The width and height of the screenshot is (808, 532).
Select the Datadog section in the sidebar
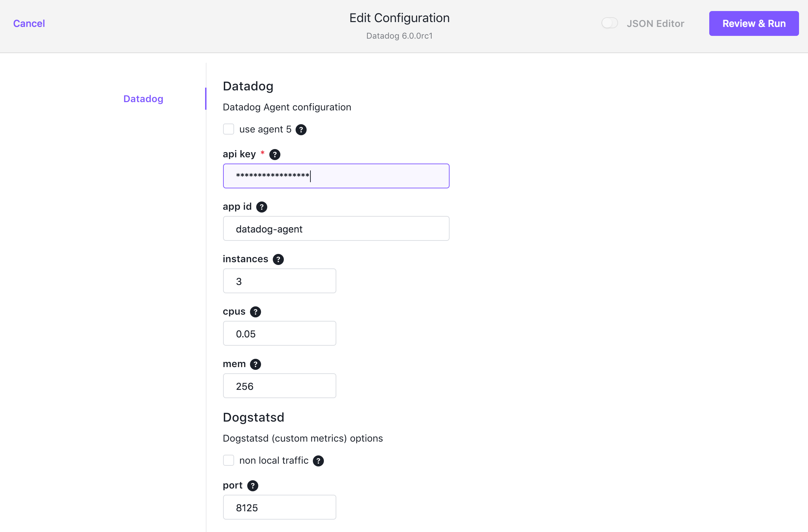[x=143, y=99]
